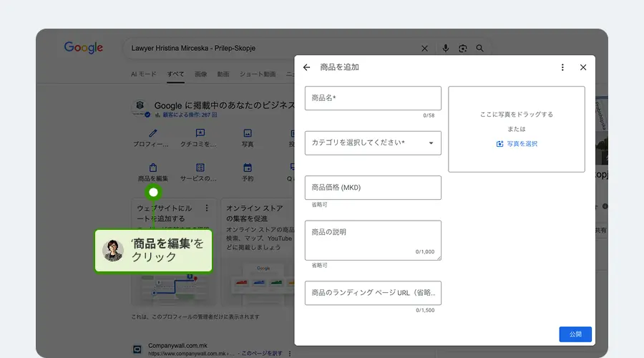This screenshot has width=644, height=358.
Task: Clear the search box with the X icon
Action: click(x=424, y=49)
